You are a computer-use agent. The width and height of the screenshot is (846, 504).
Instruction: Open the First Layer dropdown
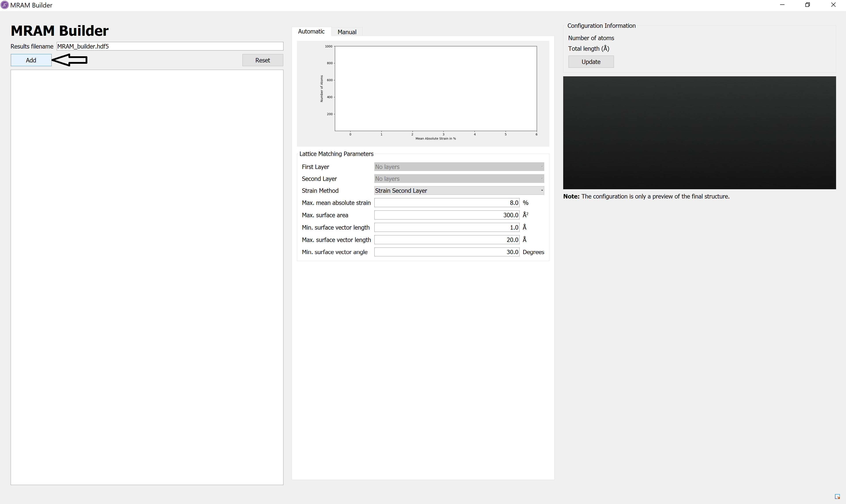point(459,167)
